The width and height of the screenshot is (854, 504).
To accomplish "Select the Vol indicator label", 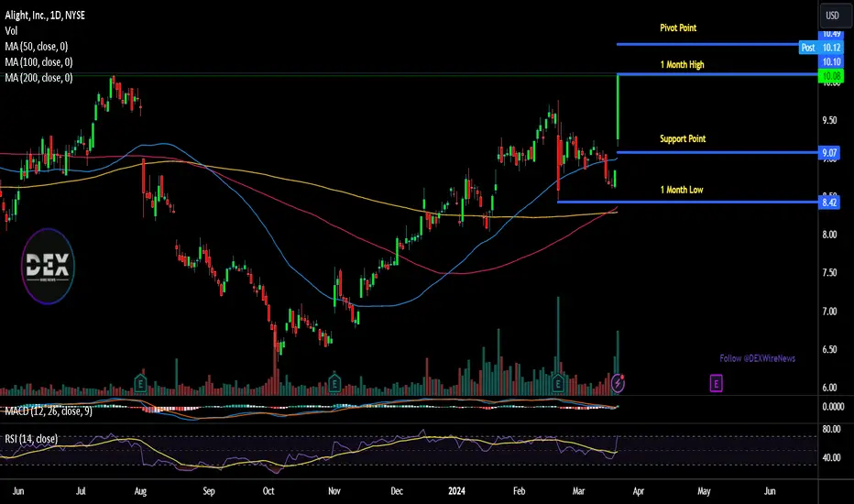I will coord(11,31).
